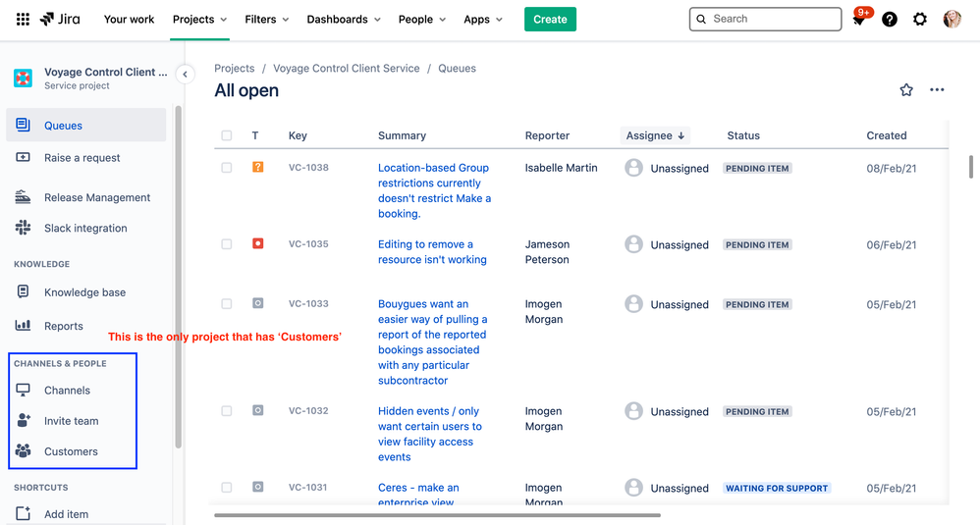Click the Key column header

(298, 135)
